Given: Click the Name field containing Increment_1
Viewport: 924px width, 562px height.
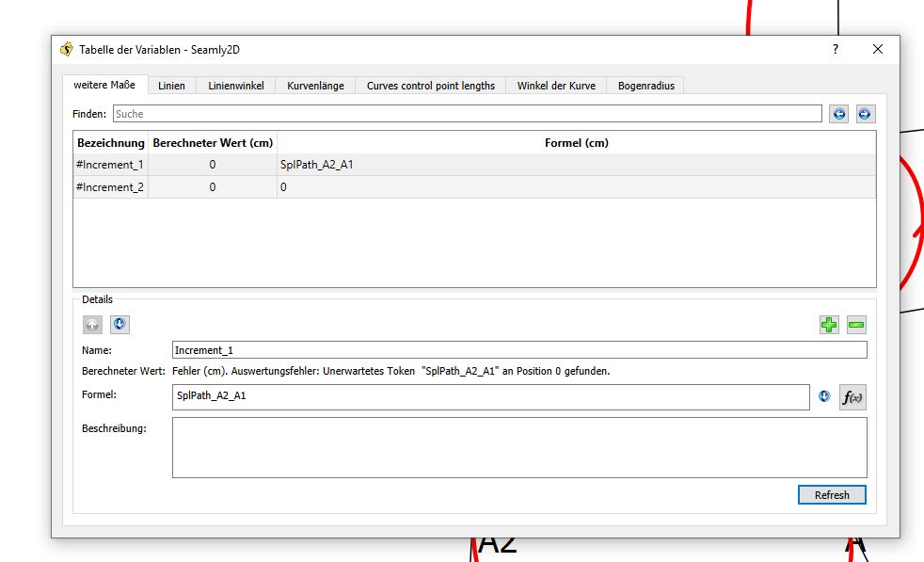Looking at the screenshot, I should point(518,350).
